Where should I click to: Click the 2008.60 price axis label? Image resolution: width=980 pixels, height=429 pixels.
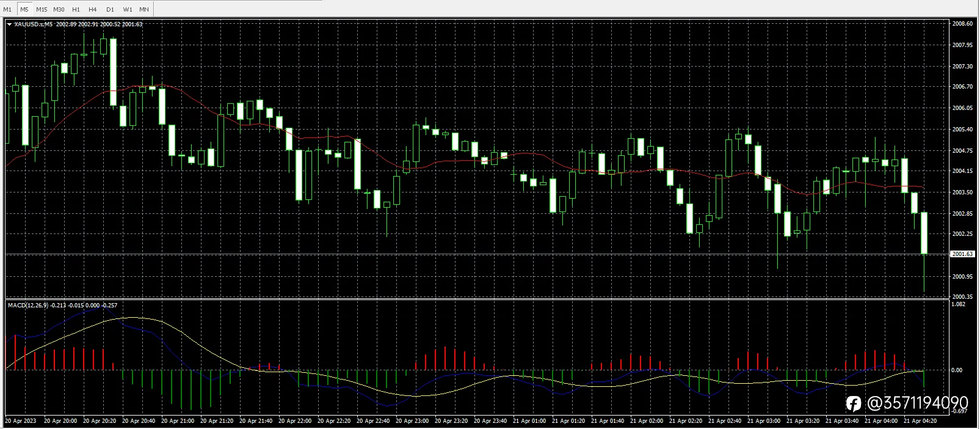(x=962, y=24)
